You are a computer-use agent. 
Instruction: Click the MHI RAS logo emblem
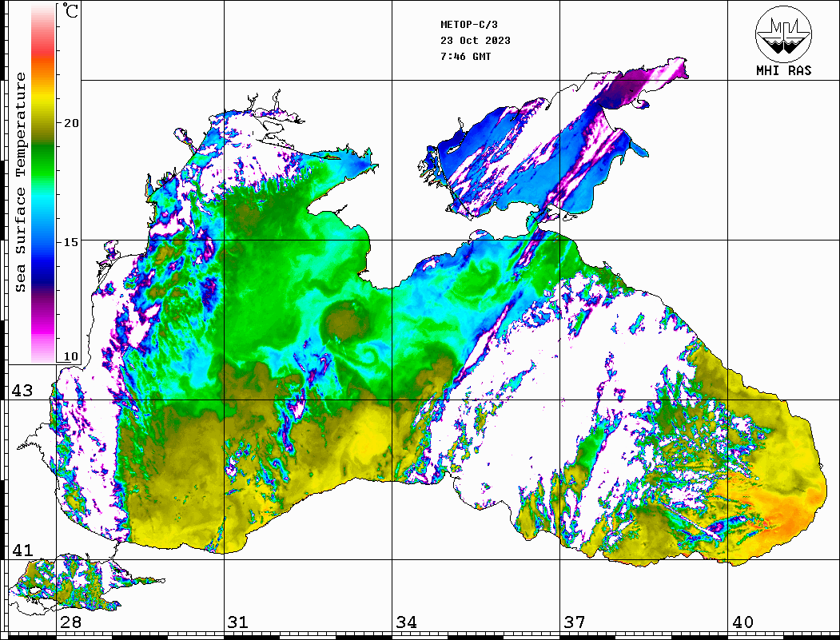tap(783, 34)
